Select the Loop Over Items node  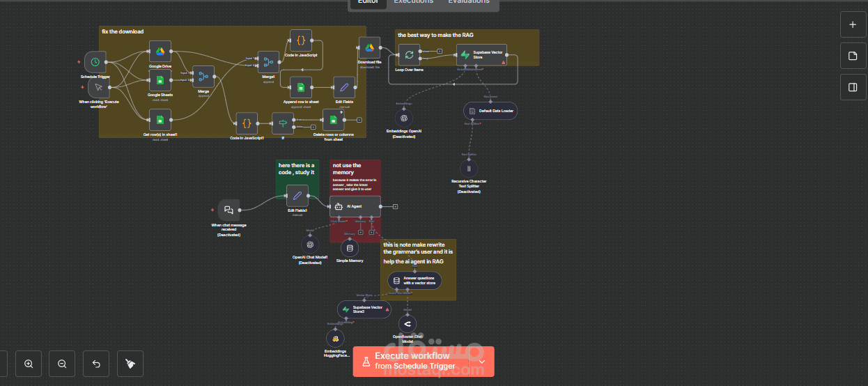tap(409, 55)
